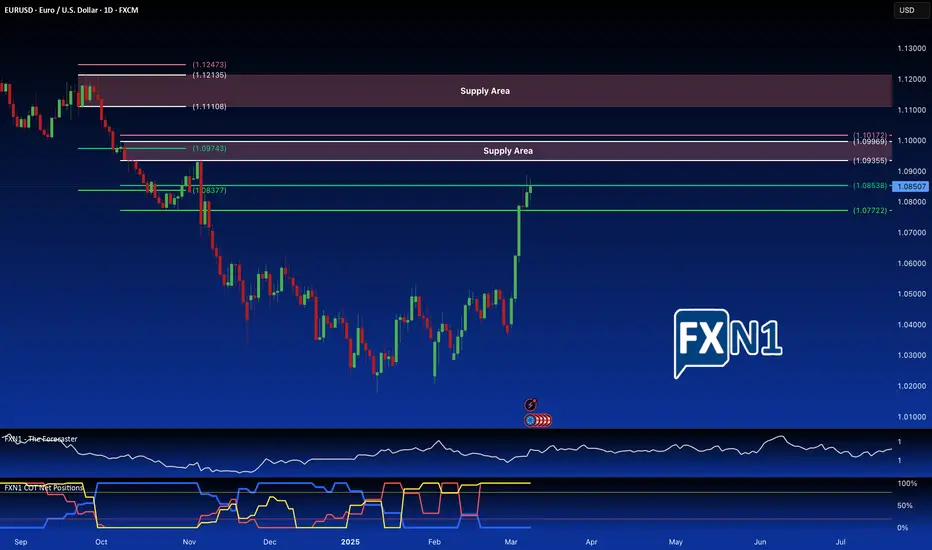The image size is (932, 550).
Task: Click the 1.11108 white level label
Action: pyautogui.click(x=209, y=106)
